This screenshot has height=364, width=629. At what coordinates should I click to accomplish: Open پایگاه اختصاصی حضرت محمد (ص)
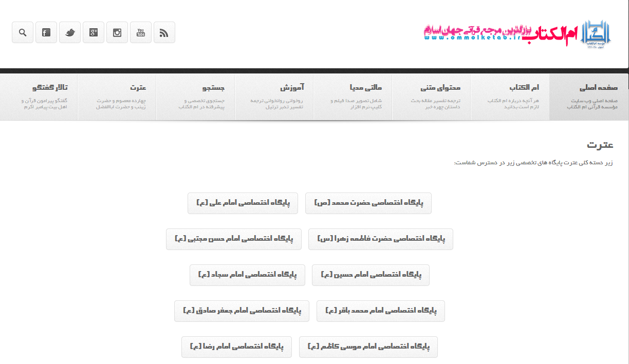tap(368, 203)
